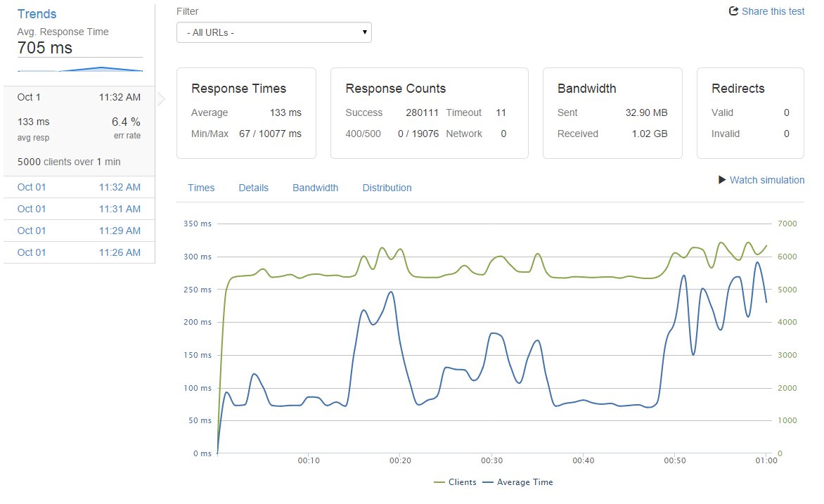
Task: Select the Oct 01 11:29 AM history entry
Action: click(79, 231)
